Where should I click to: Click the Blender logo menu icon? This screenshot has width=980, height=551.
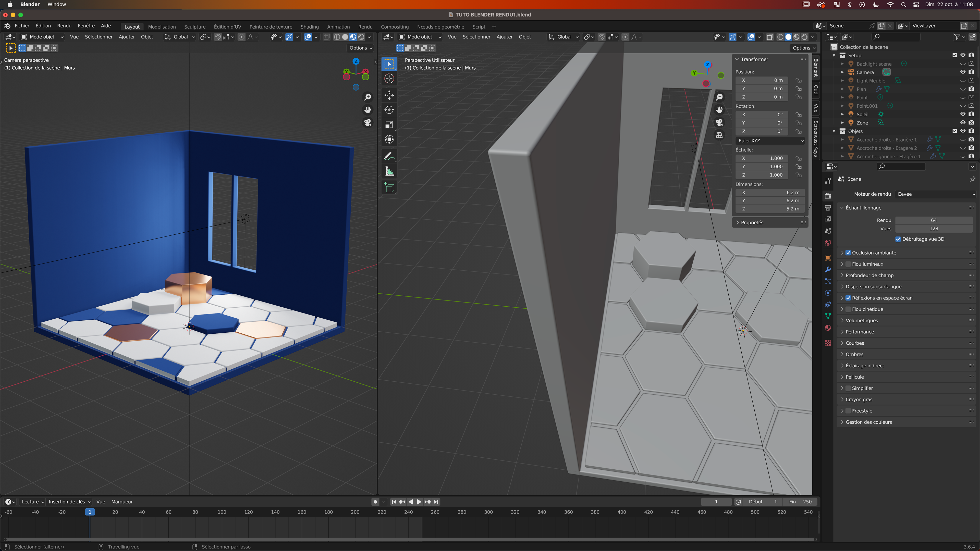(x=7, y=26)
